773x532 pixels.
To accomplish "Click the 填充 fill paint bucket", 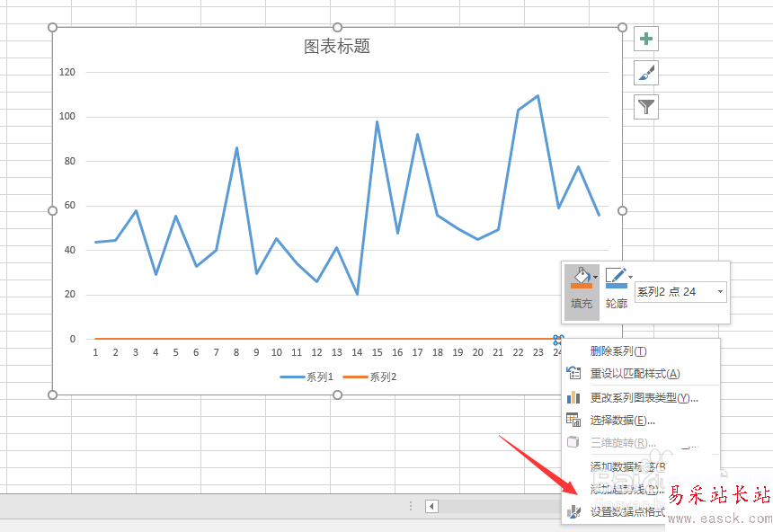I will [x=581, y=278].
